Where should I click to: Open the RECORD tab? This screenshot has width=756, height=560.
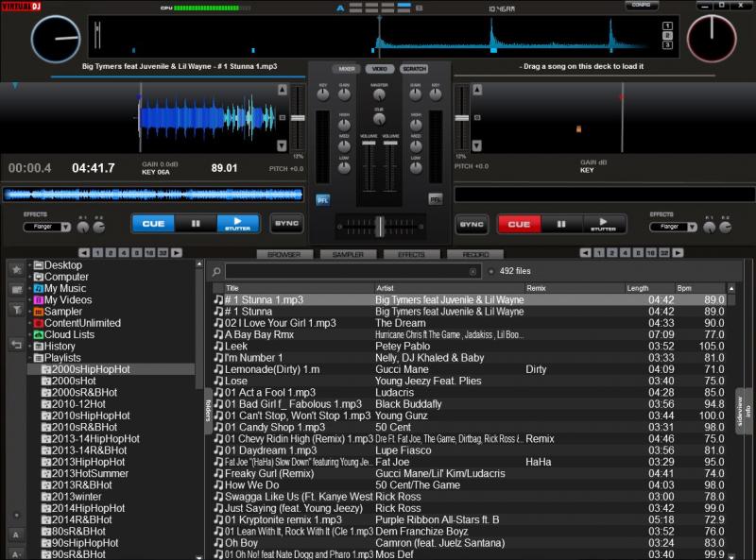tap(475, 254)
